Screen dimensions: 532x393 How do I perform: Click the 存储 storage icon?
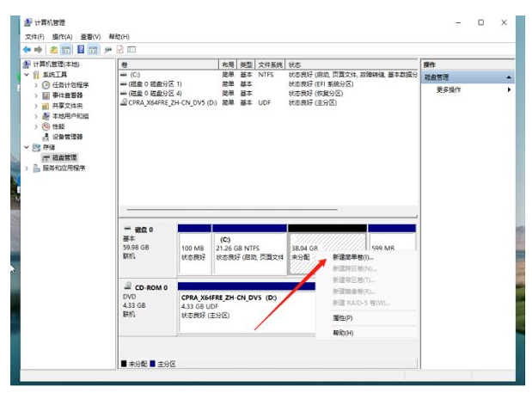(36, 147)
